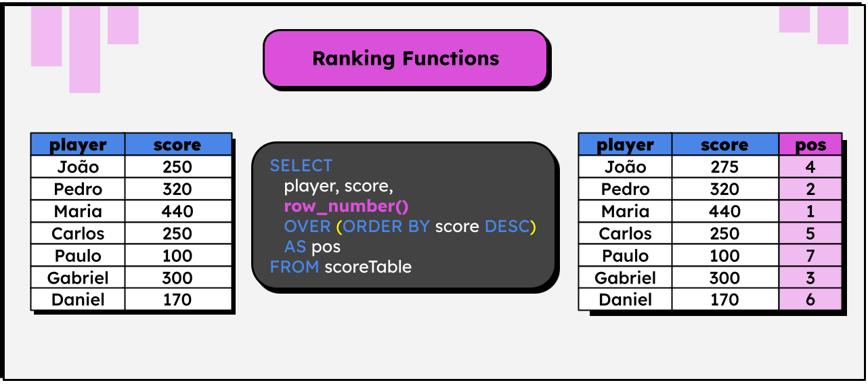868x385 pixels.
Task: Select the score cell showing 275
Action: click(724, 167)
